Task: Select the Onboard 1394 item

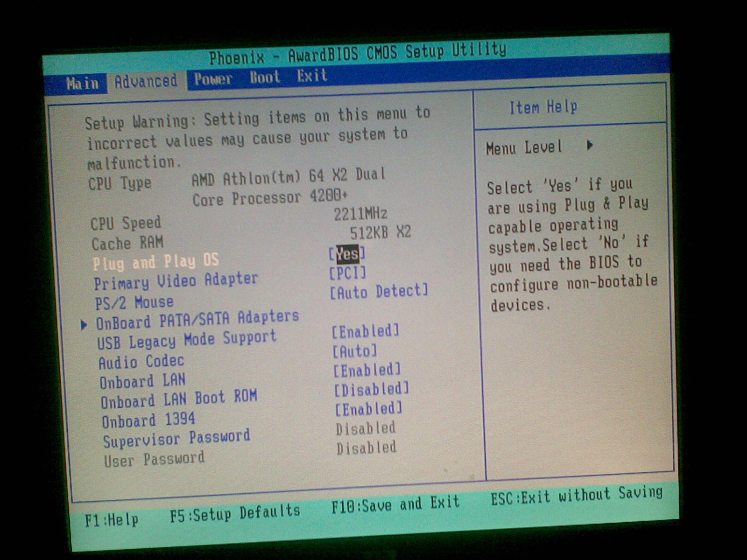Action: coord(148,420)
